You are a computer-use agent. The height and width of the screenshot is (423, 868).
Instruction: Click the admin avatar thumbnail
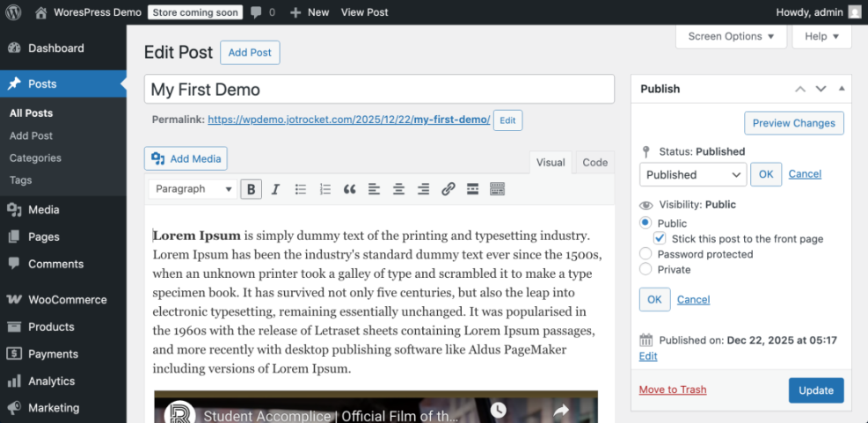pyautogui.click(x=855, y=12)
